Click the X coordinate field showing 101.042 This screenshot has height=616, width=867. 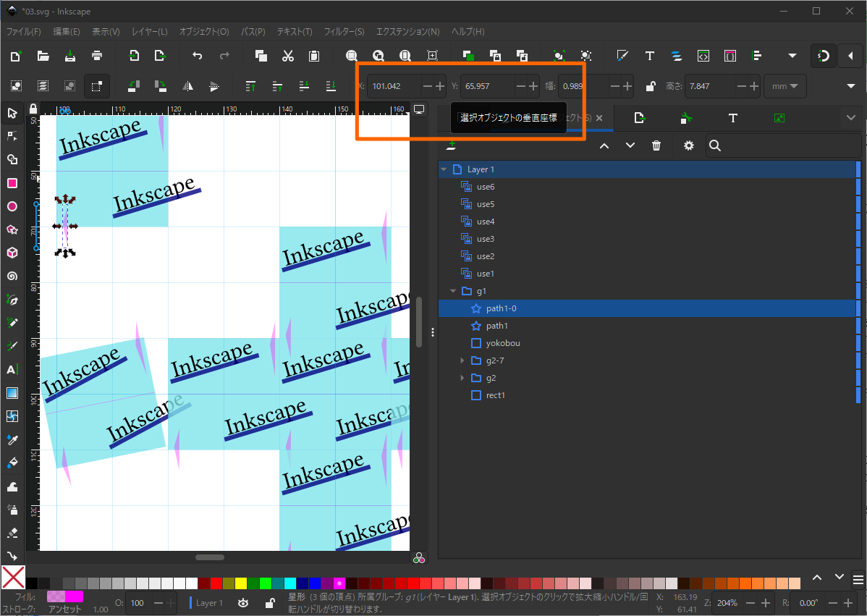[395, 86]
